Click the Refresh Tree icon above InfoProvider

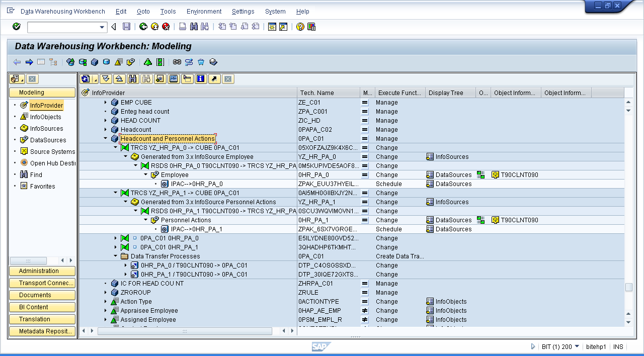(86, 79)
